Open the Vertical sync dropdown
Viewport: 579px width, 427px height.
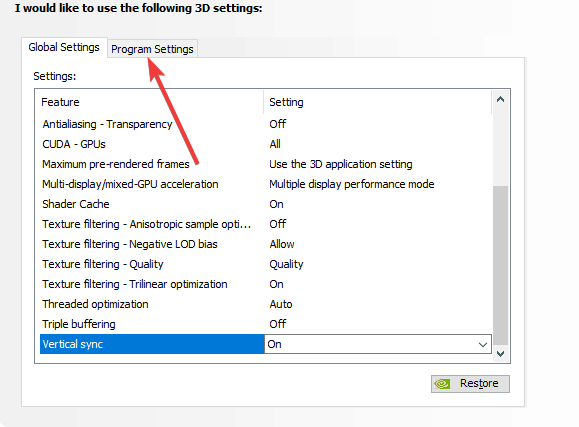[x=378, y=344]
